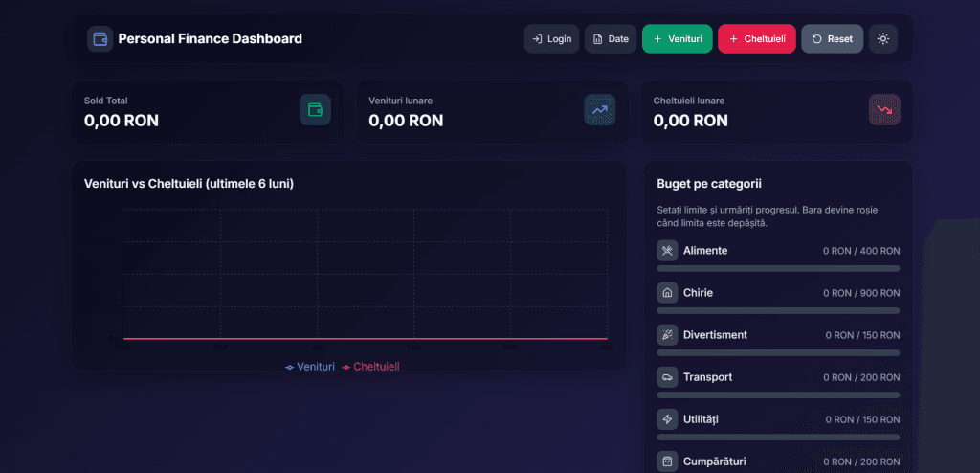The width and height of the screenshot is (980, 473).
Task: Toggle the light/dark theme sun icon
Action: pyautogui.click(x=882, y=39)
